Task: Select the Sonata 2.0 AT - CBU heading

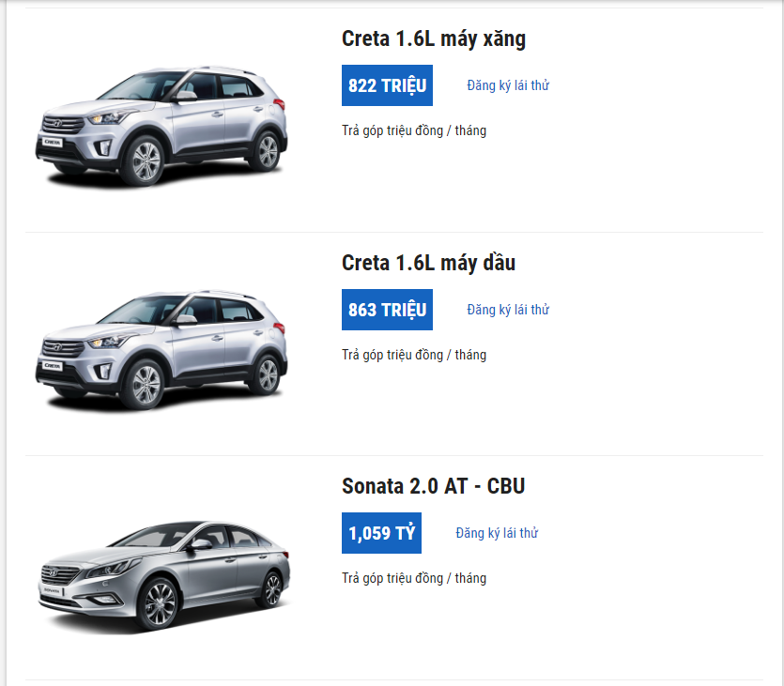Action: pyautogui.click(x=433, y=487)
